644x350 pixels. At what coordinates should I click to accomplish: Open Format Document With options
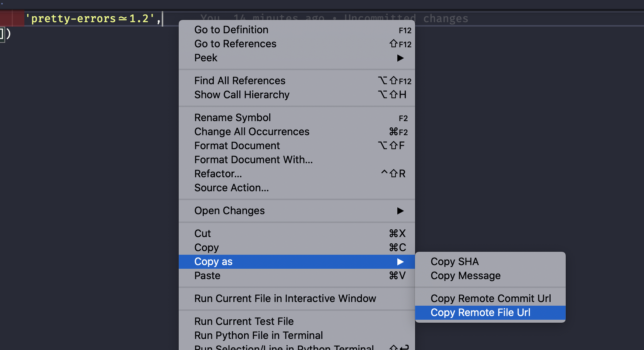[x=254, y=159]
